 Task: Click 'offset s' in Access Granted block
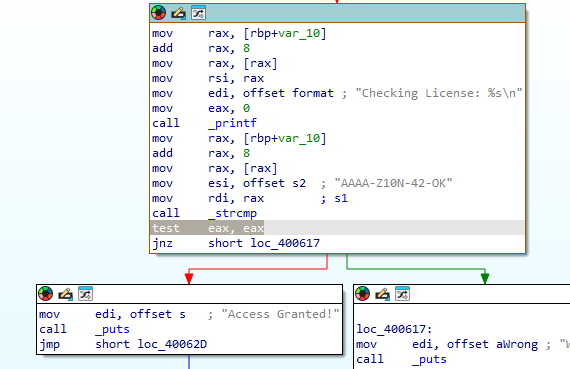(x=158, y=314)
